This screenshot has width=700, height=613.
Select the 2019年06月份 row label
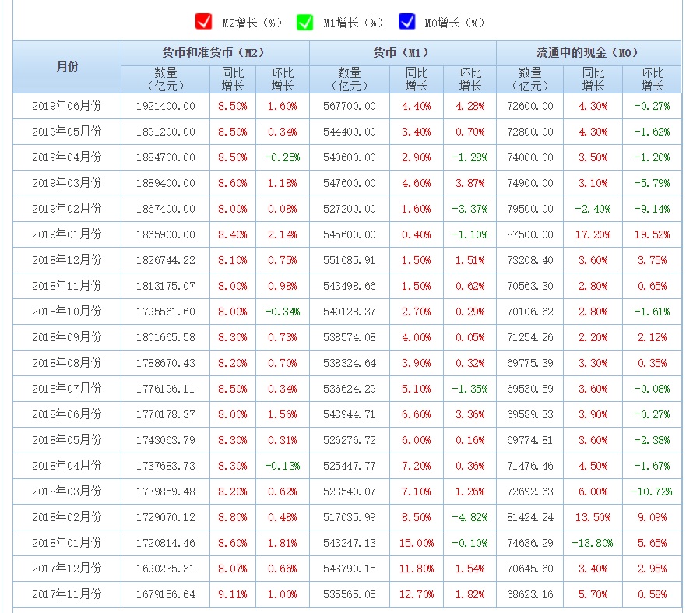(67, 106)
